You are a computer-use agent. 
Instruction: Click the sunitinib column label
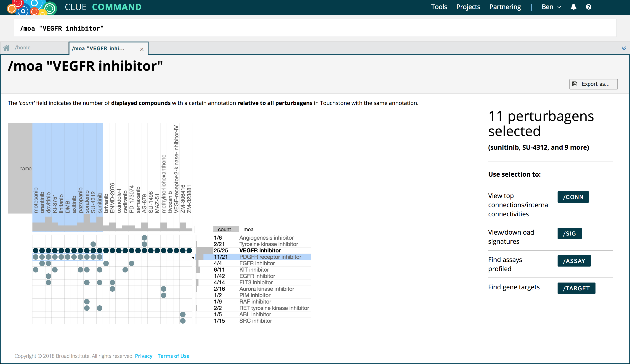(99, 203)
